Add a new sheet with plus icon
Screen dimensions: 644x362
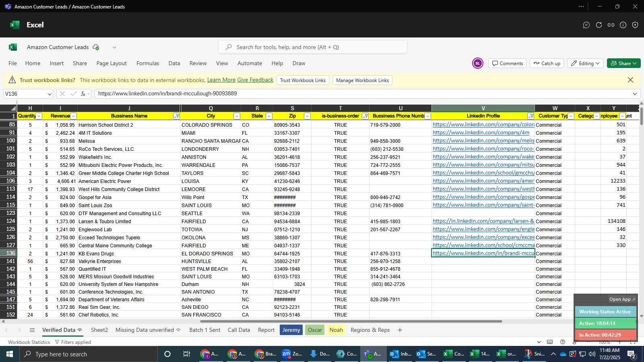pyautogui.click(x=400, y=330)
